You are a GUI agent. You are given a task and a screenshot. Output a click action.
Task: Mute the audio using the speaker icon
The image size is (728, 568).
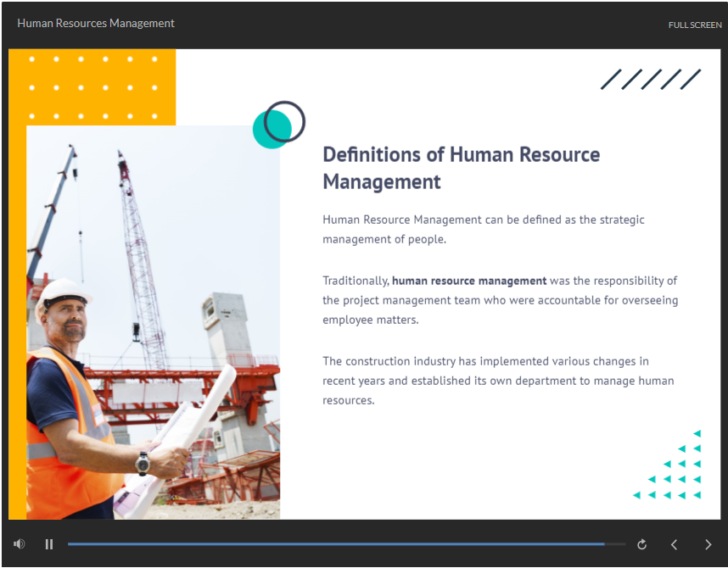[x=19, y=543]
